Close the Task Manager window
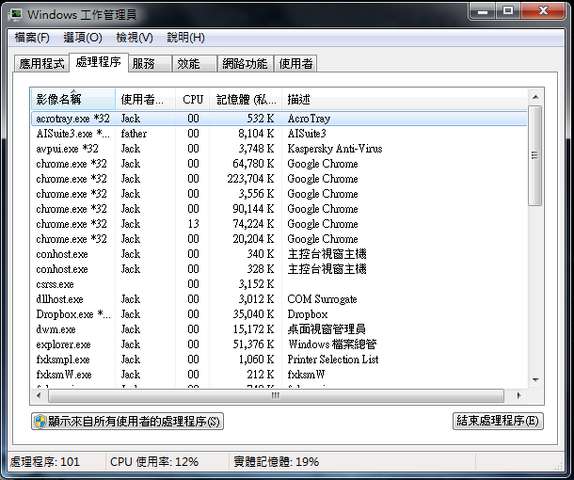Viewport: 574px width, 480px height. coord(543,11)
